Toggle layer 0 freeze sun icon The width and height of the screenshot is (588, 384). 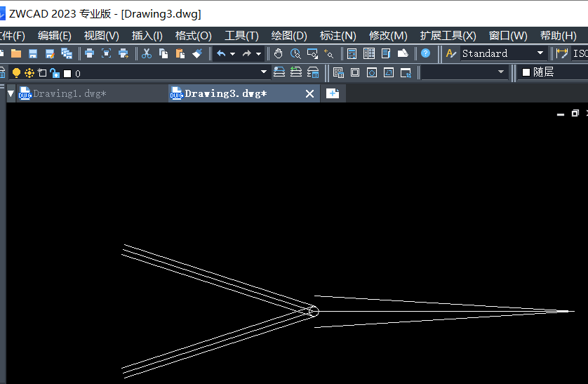(x=29, y=73)
